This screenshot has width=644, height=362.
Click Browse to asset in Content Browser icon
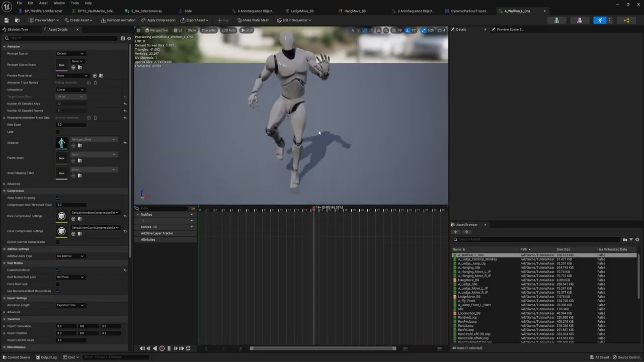pos(17,20)
